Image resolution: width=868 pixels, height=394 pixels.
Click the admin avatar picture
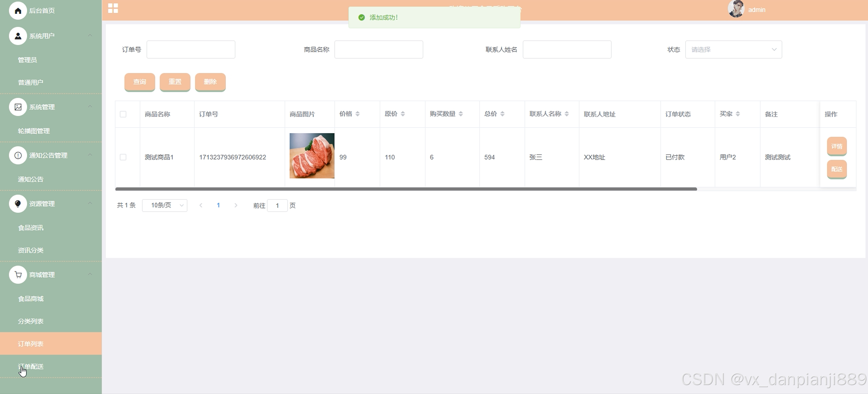(736, 9)
